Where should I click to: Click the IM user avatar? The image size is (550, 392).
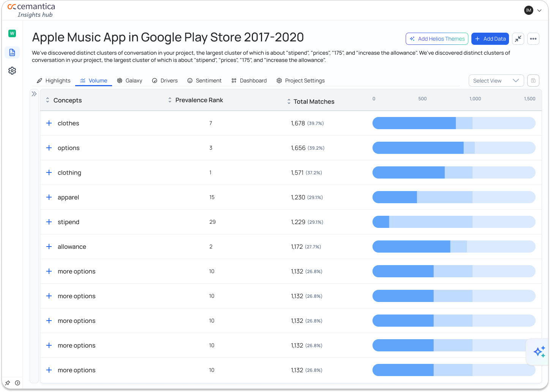tap(529, 10)
